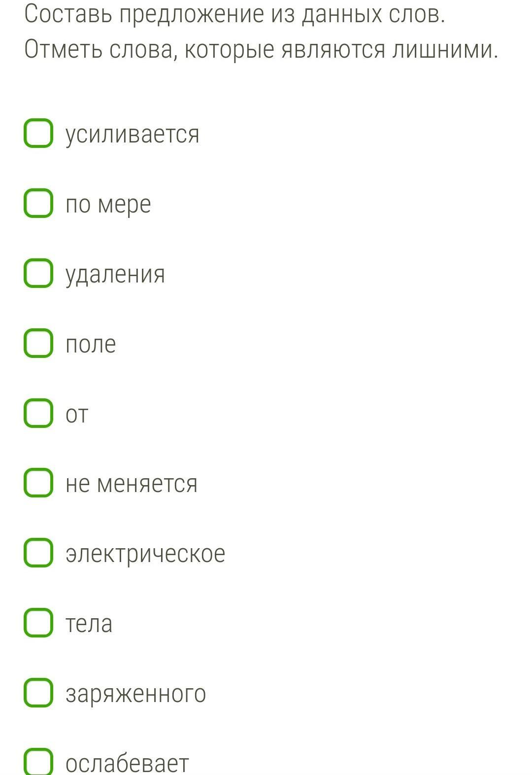Click the усиливается word label
The width and height of the screenshot is (532, 775).
pos(133,134)
